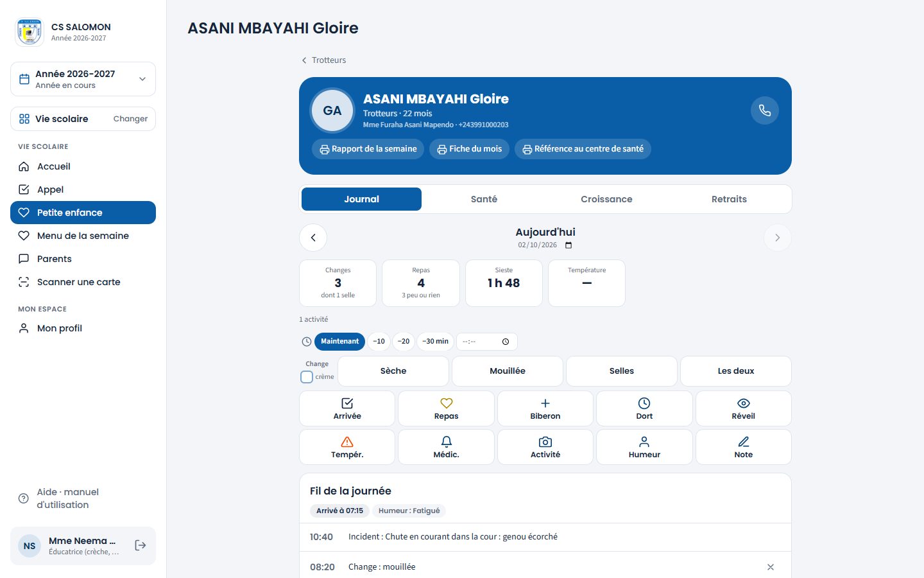Choose the −10 minutes time option
This screenshot has width=924, height=578.
pyautogui.click(x=379, y=342)
